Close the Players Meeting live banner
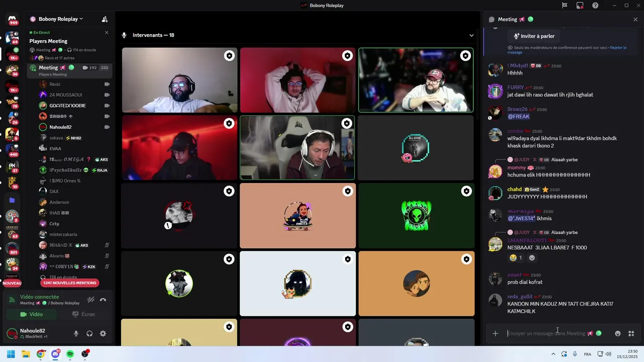 coord(106,33)
